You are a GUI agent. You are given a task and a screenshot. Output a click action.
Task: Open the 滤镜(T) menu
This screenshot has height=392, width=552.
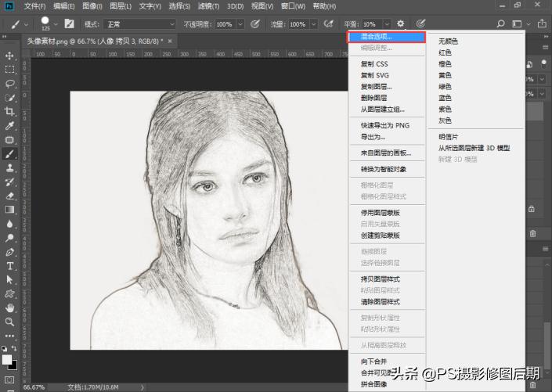click(208, 6)
